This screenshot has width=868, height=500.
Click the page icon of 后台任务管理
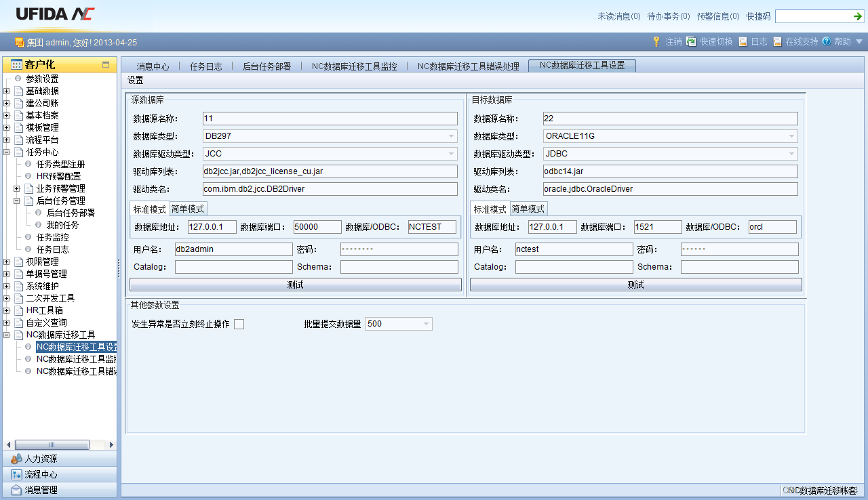[x=28, y=201]
